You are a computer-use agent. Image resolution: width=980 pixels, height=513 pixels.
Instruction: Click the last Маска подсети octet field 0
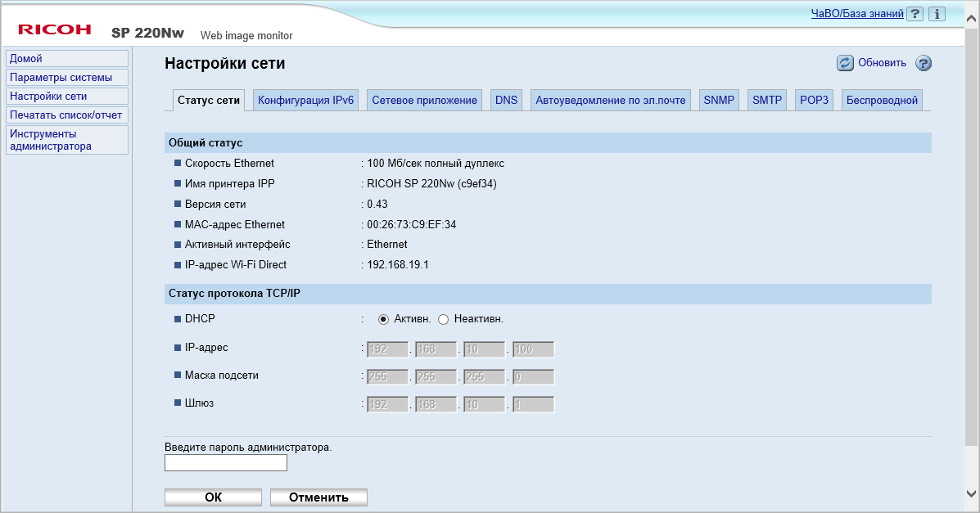point(533,377)
